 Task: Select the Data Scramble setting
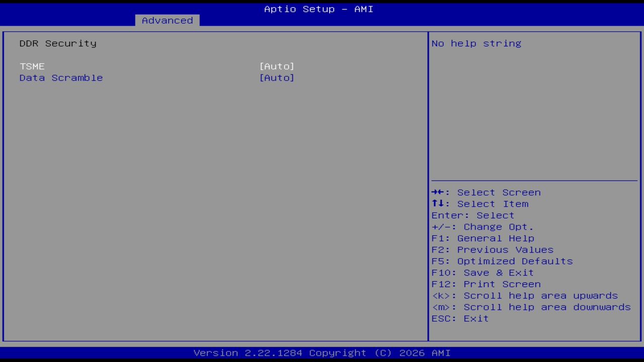[157, 78]
